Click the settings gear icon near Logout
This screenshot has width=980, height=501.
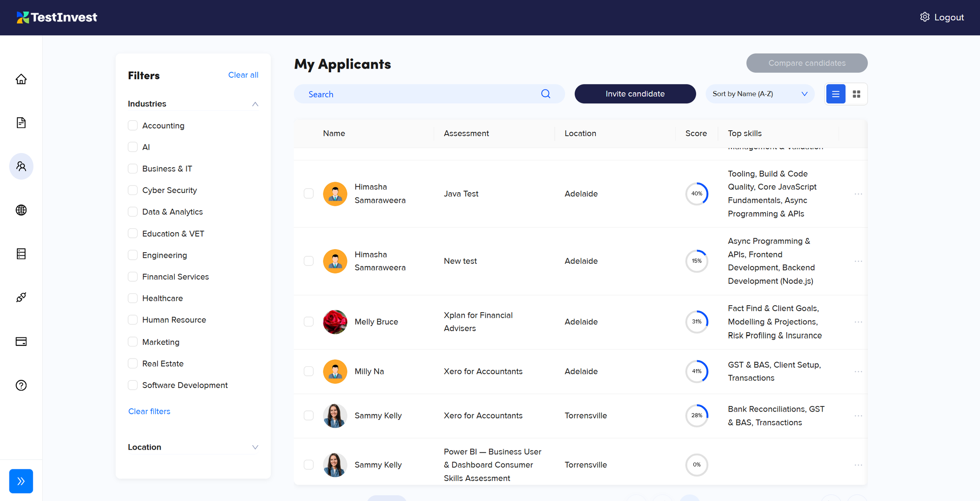925,17
